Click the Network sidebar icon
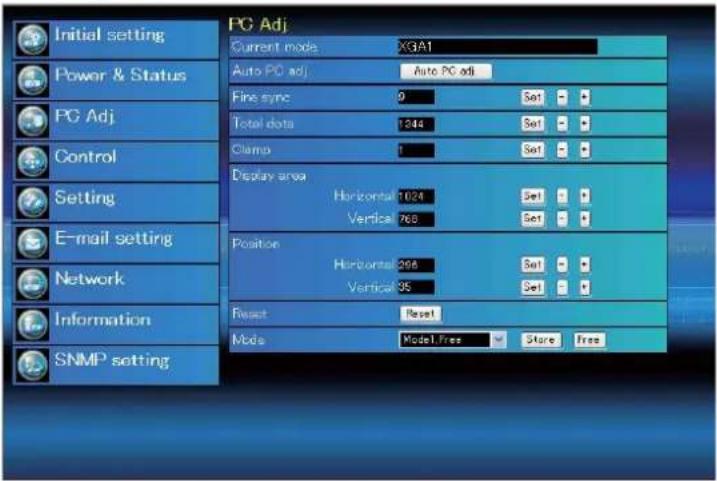The width and height of the screenshot is (717, 481). 32,283
